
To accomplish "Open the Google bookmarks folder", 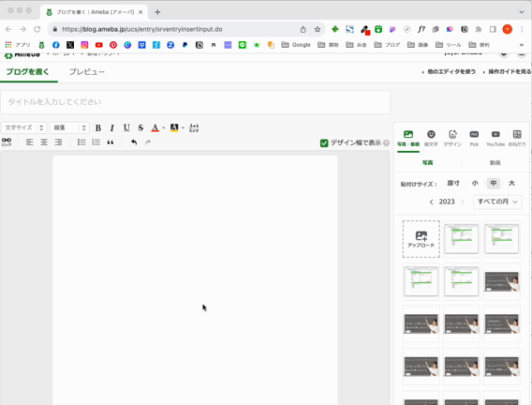I will click(296, 45).
